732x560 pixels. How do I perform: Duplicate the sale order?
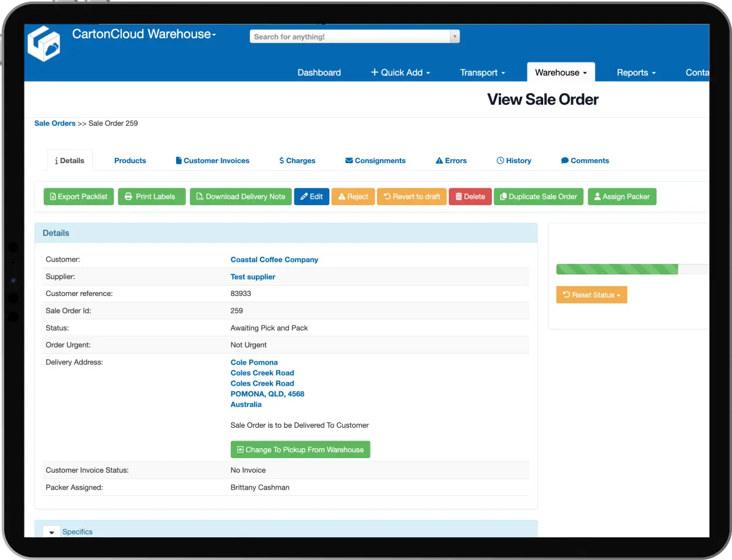tap(538, 196)
